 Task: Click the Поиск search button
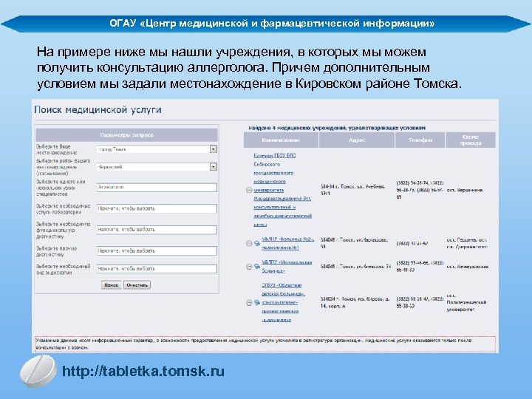(111, 285)
